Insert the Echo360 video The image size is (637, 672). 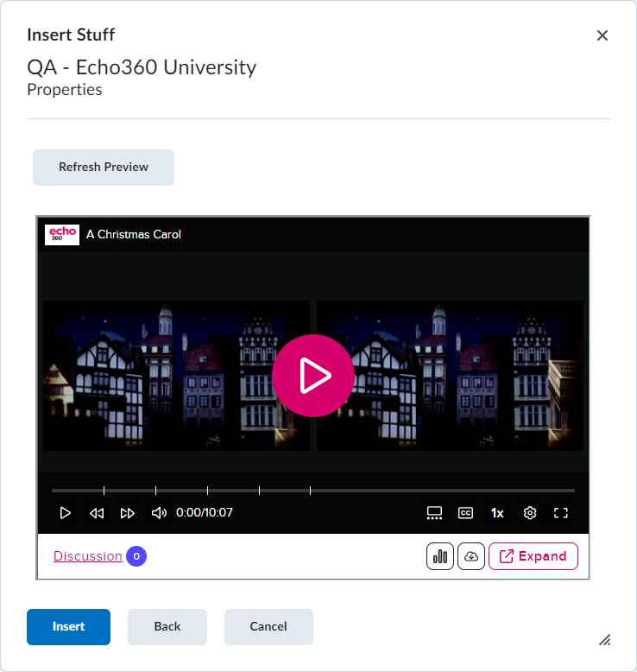coord(68,627)
